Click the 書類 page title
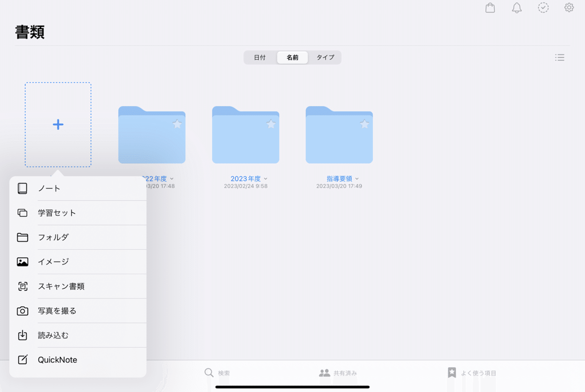 coord(30,32)
